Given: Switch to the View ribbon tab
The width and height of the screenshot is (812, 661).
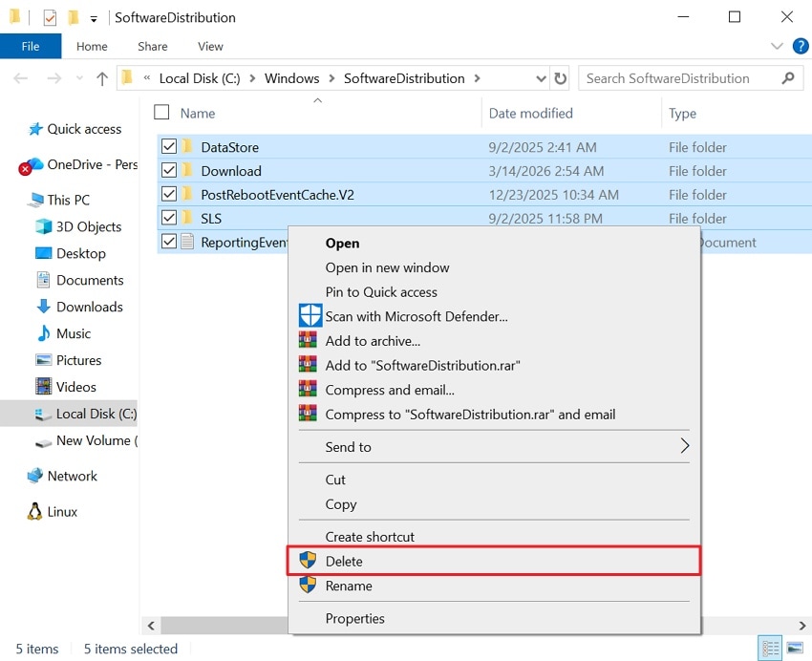Looking at the screenshot, I should (x=209, y=46).
